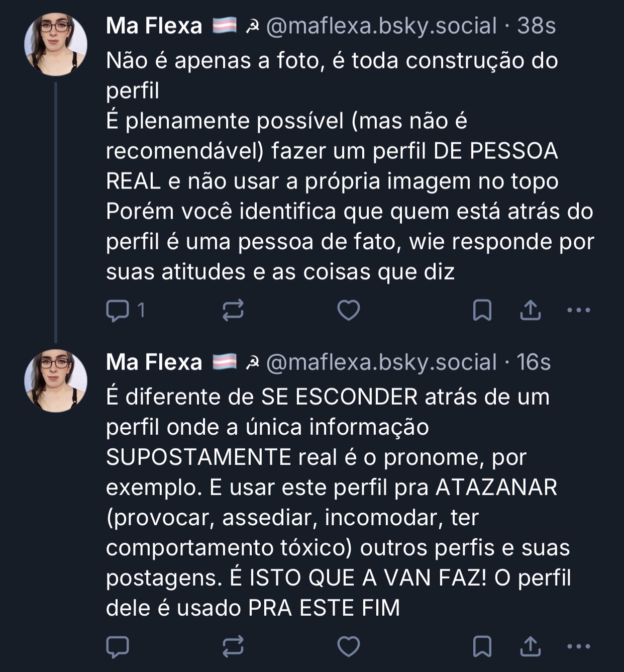Open avatar on the second post

tap(56, 380)
